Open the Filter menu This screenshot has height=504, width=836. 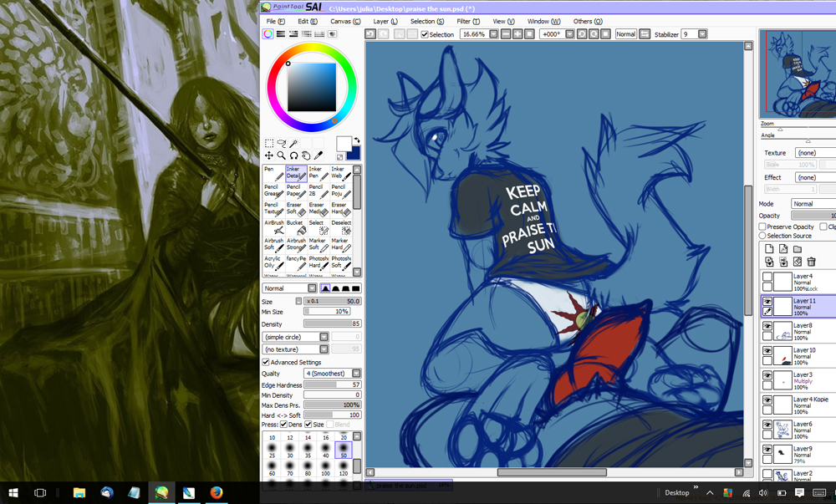click(468, 21)
